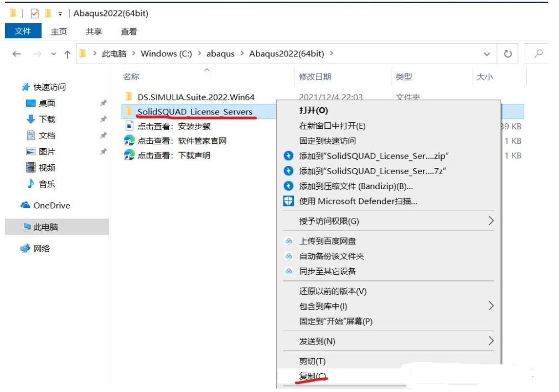Switch to the 共享 ribbon tab
This screenshot has width=559, height=392.
coord(94,32)
